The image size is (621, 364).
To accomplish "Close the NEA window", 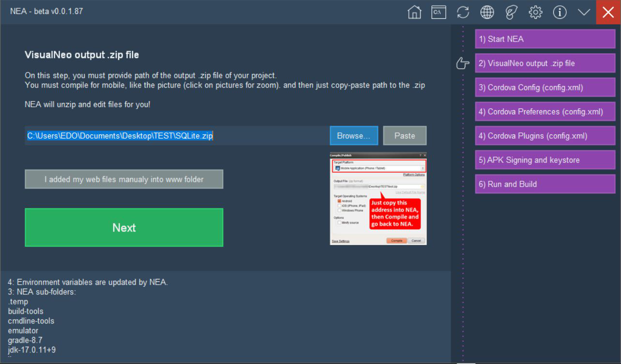I will coord(608,12).
